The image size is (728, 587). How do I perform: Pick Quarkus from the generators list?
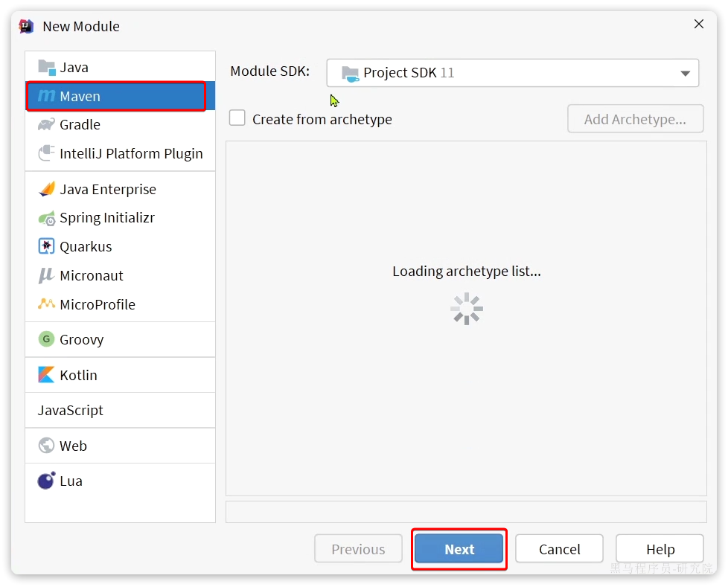click(121, 246)
